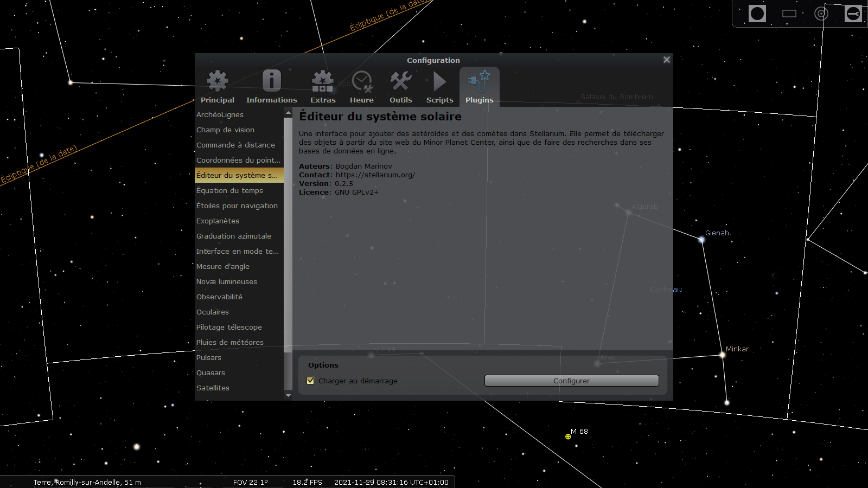Uncheck Charger au démarrage
The image size is (868, 488).
[x=310, y=381]
